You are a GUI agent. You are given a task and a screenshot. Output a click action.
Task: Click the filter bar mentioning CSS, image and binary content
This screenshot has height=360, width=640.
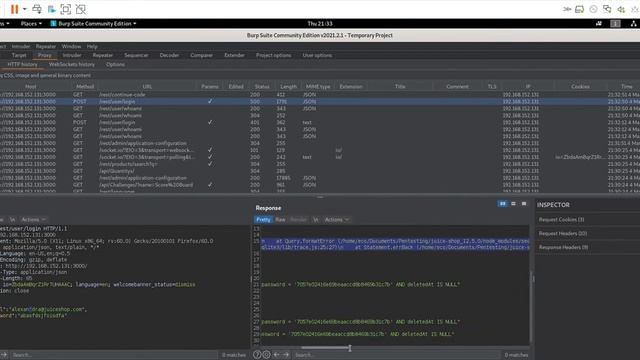320,76
